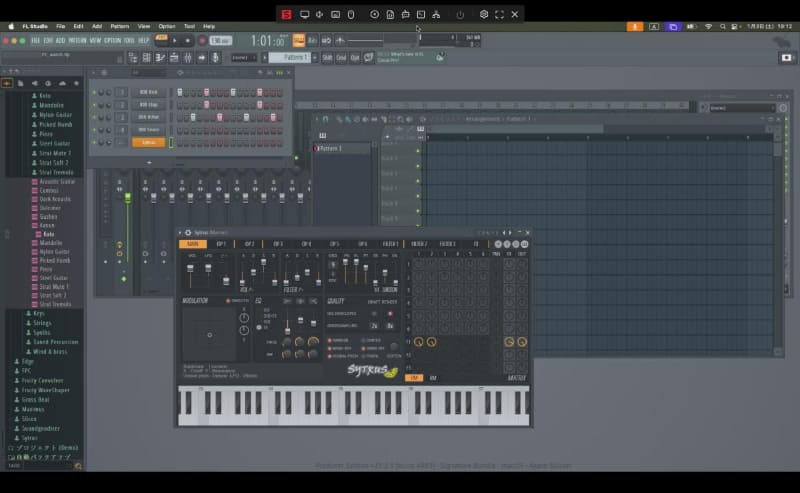Click the microphone icon in the toolbar
The height and width of the screenshot is (493, 800).
(215, 58)
